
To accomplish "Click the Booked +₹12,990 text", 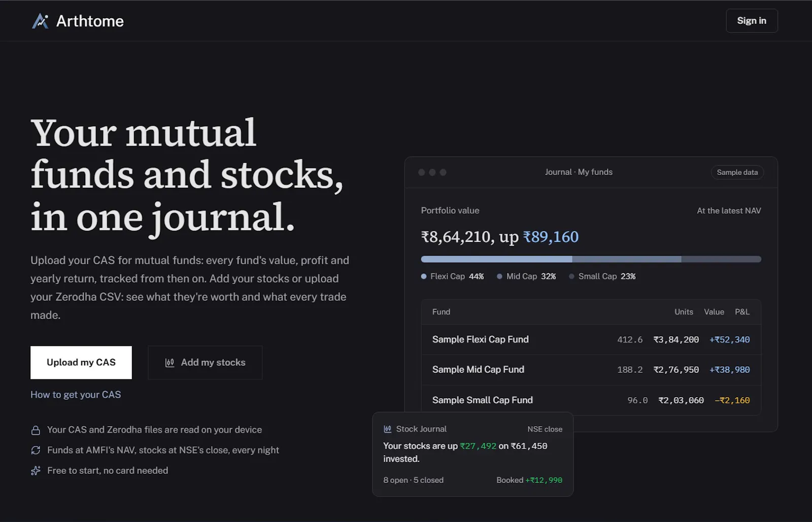I will (x=529, y=480).
